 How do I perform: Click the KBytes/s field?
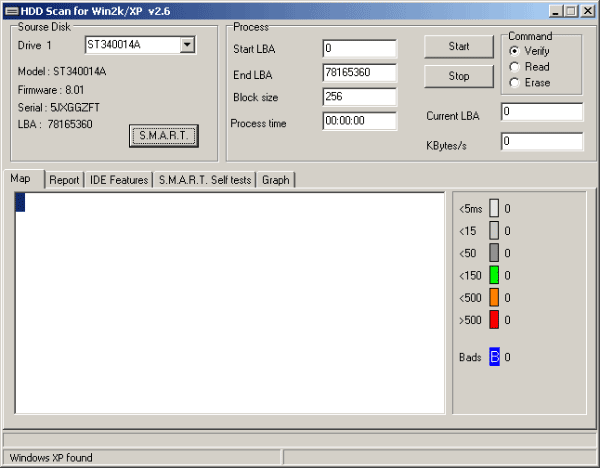pyautogui.click(x=542, y=142)
